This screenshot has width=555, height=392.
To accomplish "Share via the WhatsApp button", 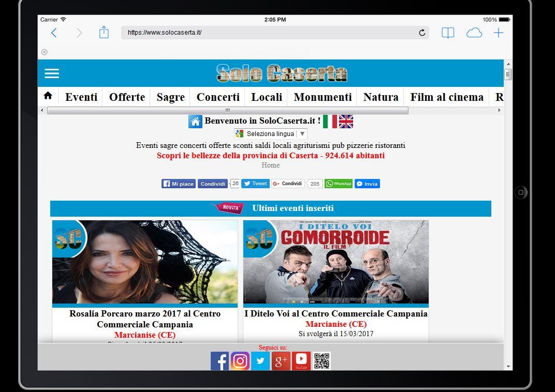I will (x=339, y=184).
